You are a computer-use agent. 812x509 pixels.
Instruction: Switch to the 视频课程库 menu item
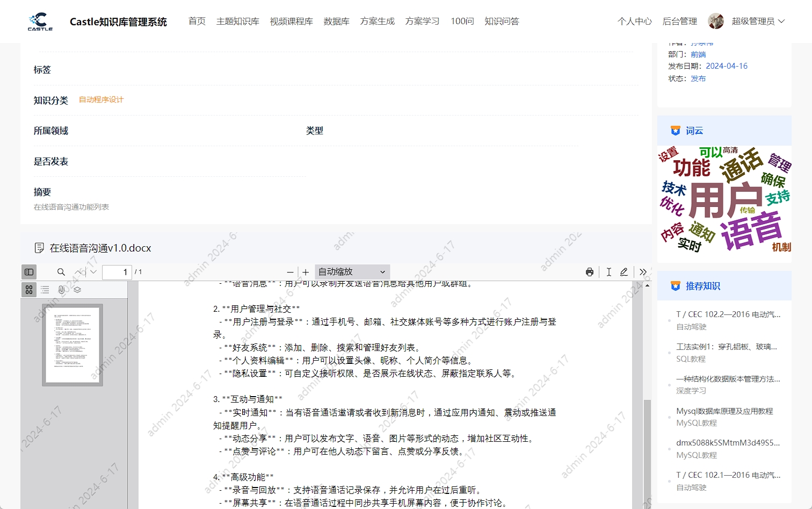point(291,21)
